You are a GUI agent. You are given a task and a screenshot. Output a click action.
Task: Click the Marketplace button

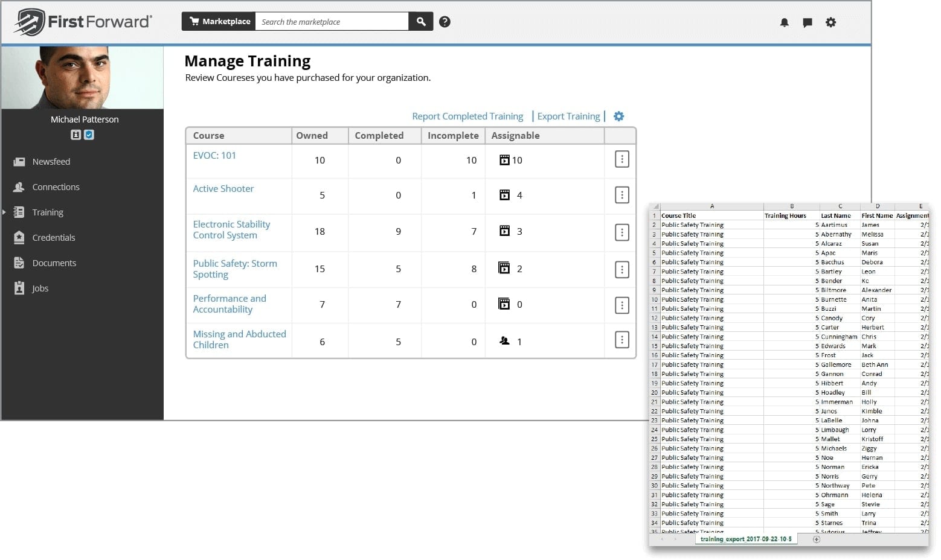(x=219, y=22)
